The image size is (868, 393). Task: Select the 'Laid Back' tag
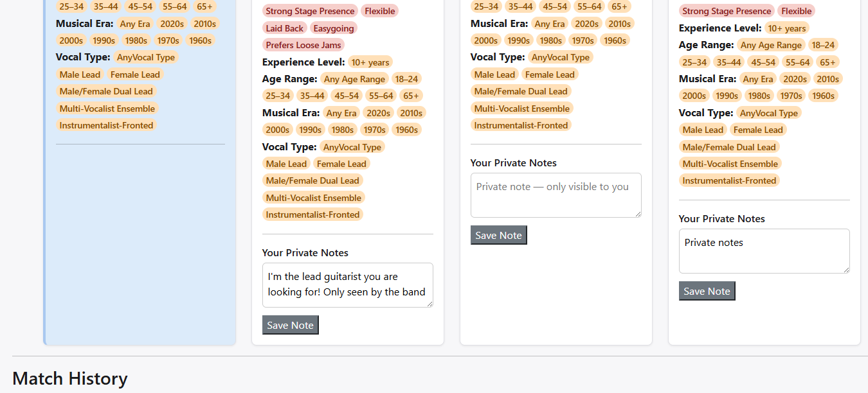[x=284, y=28]
